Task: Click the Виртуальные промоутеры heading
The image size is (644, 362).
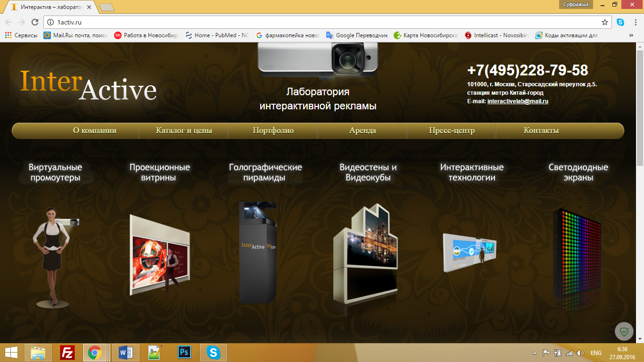Action: click(55, 173)
